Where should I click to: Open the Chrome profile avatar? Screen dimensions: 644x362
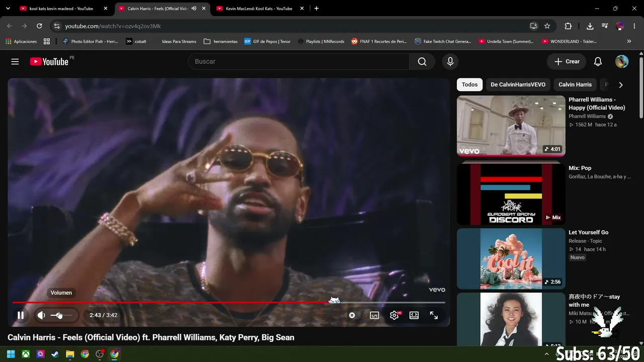pos(620,26)
